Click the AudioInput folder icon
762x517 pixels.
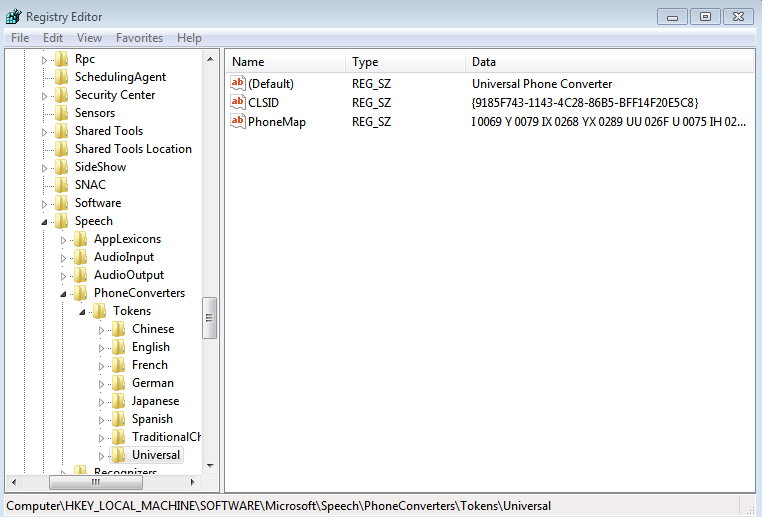[x=81, y=257]
